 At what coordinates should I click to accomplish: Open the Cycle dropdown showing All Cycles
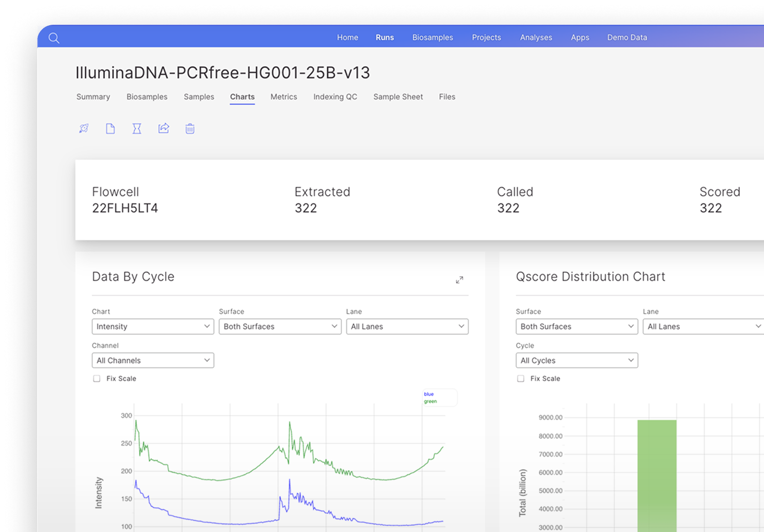(577, 360)
